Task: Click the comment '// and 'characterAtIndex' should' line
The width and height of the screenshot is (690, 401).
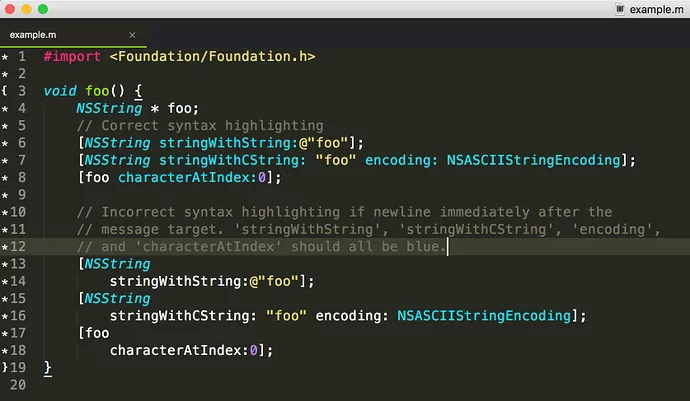Action: [261, 246]
